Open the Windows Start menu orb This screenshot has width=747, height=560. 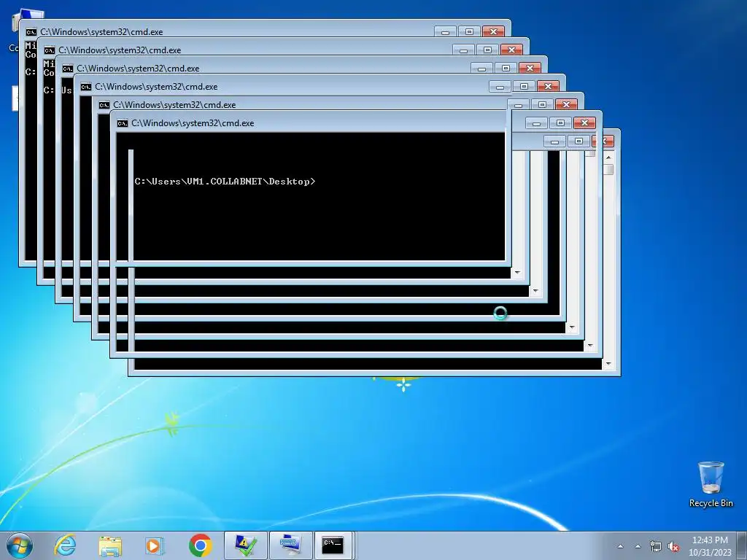[20, 545]
